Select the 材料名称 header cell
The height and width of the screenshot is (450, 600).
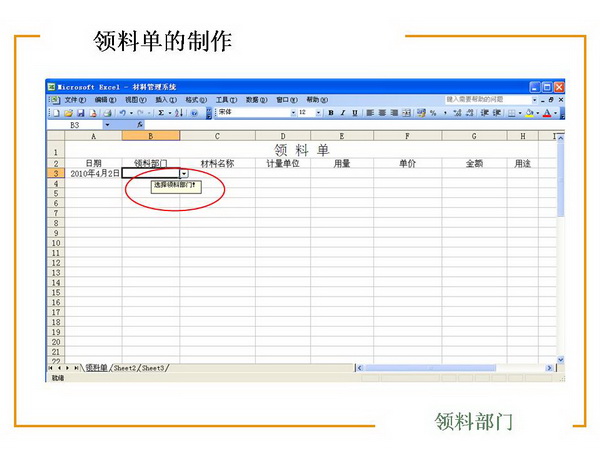(217, 164)
